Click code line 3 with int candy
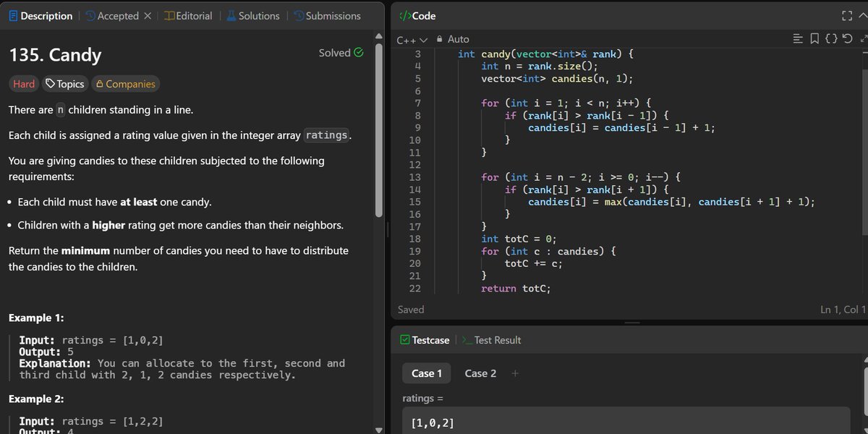Image resolution: width=868 pixels, height=434 pixels. coord(545,54)
